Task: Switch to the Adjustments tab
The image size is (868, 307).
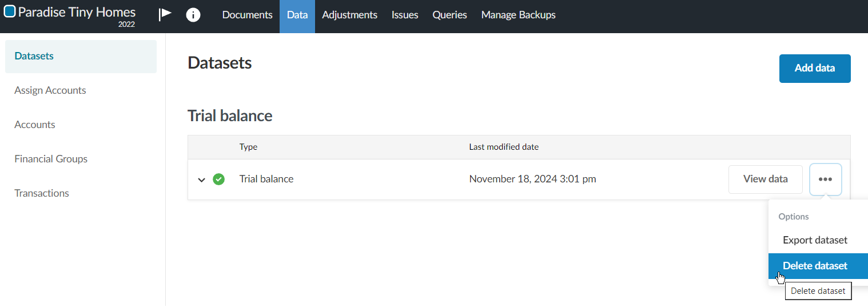Action: (349, 15)
